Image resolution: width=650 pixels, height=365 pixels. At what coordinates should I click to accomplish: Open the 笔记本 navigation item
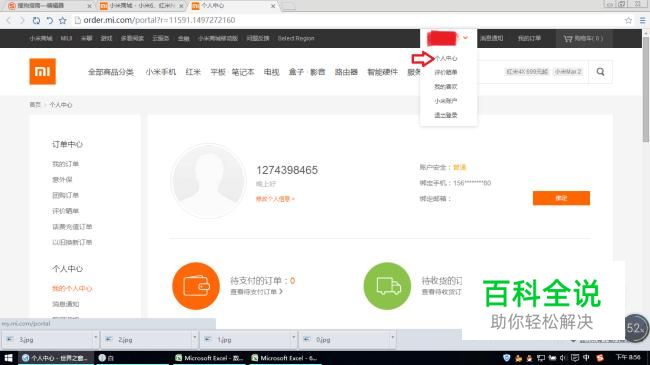243,72
